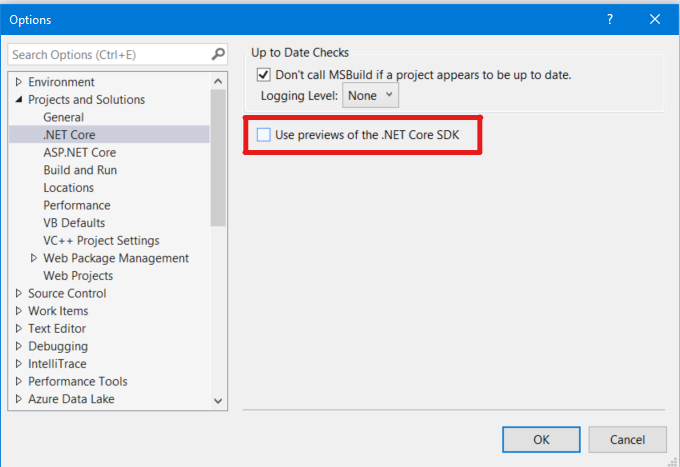Viewport: 680px width, 467px height.
Task: Collapse Projects and Solutions node
Action: pos(18,100)
